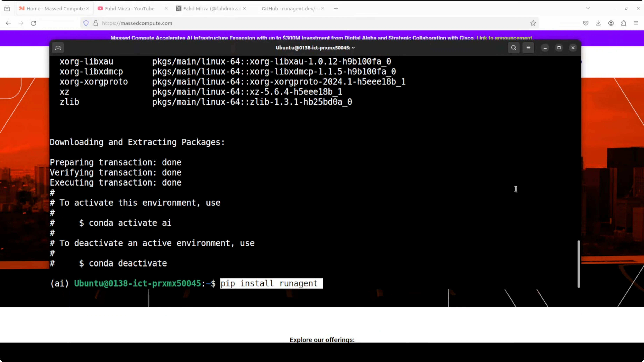644x362 pixels.
Task: Show site tracking protection shield
Action: 86,23
